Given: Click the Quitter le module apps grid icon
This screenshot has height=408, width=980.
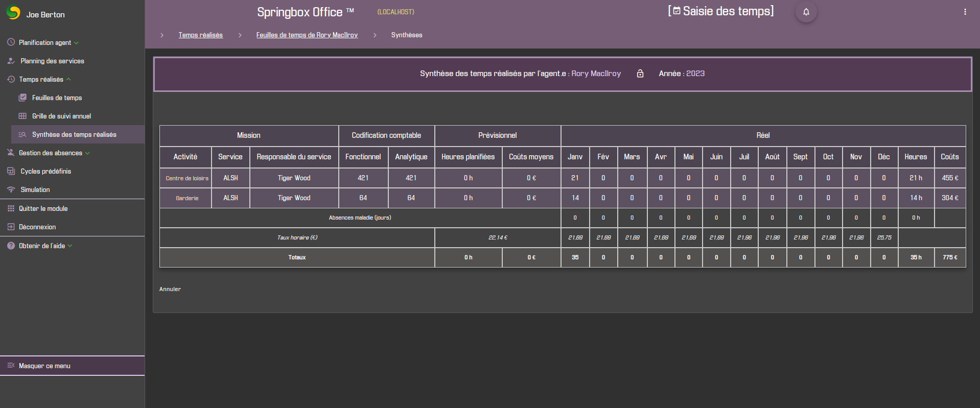Looking at the screenshot, I should pyautogui.click(x=11, y=208).
